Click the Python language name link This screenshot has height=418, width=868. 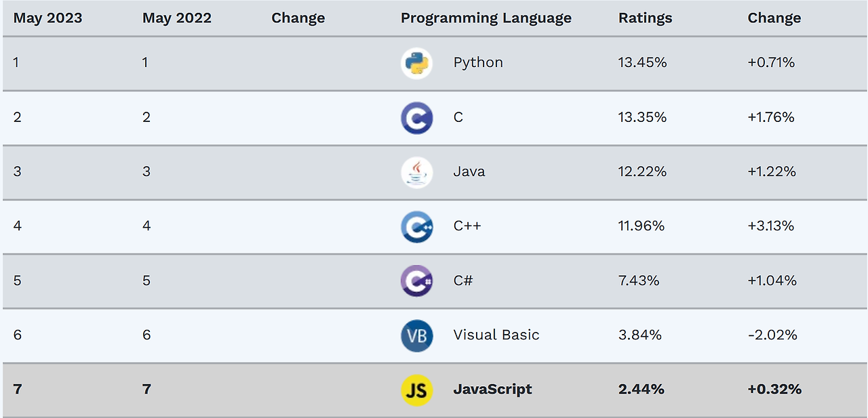[478, 62]
